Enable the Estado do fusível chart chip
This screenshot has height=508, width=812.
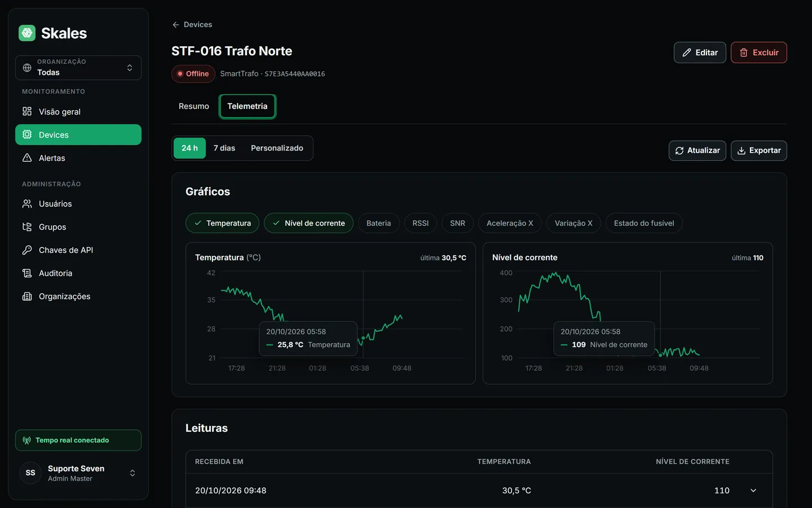coord(644,223)
